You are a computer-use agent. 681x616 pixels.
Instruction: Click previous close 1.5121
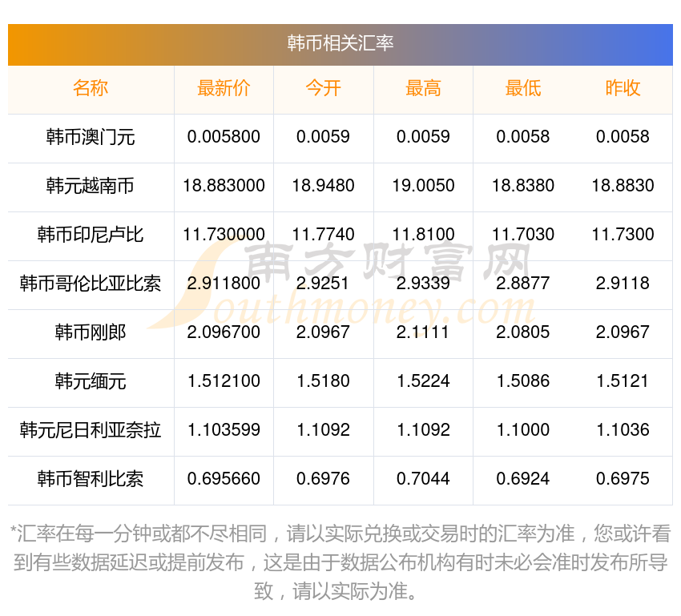(623, 381)
